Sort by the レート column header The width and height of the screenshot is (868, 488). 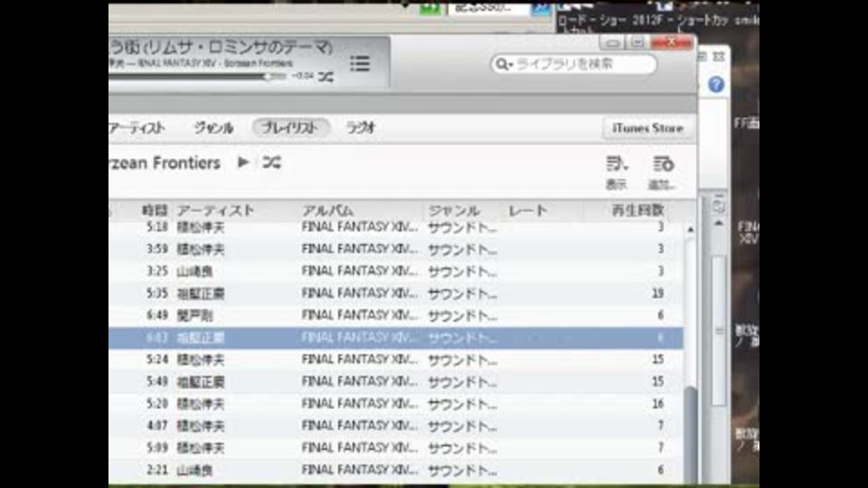pyautogui.click(x=528, y=211)
